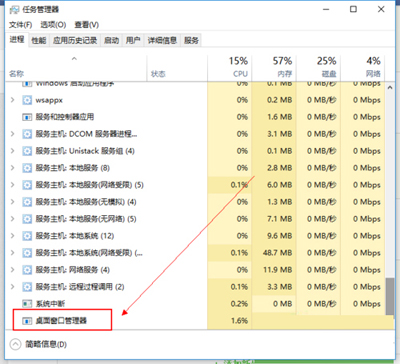Viewport: 400px width, 364px height.
Task: Select the wsappx process name
Action: [x=49, y=100]
